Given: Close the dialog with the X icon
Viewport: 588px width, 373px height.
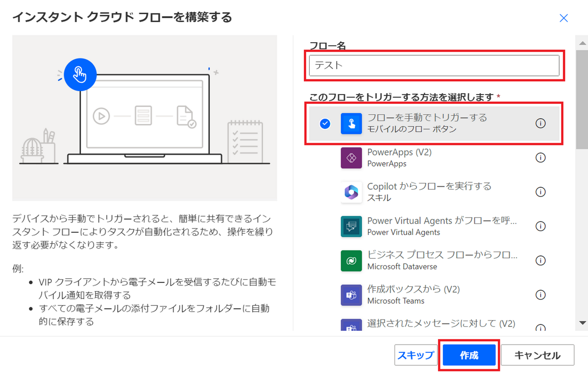Looking at the screenshot, I should [x=564, y=18].
